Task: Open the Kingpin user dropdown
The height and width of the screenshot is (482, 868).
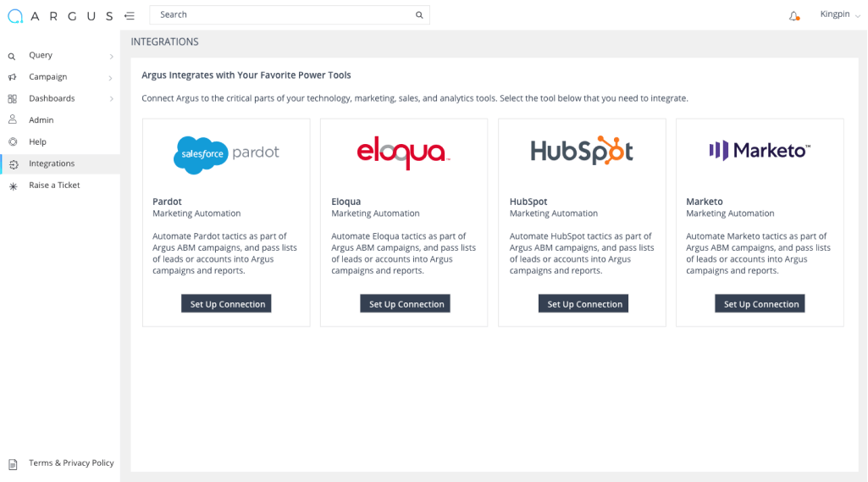Action: 840,14
